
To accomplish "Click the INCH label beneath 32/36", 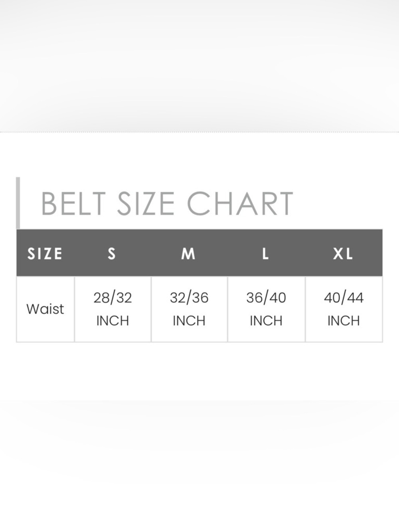I will [189, 321].
